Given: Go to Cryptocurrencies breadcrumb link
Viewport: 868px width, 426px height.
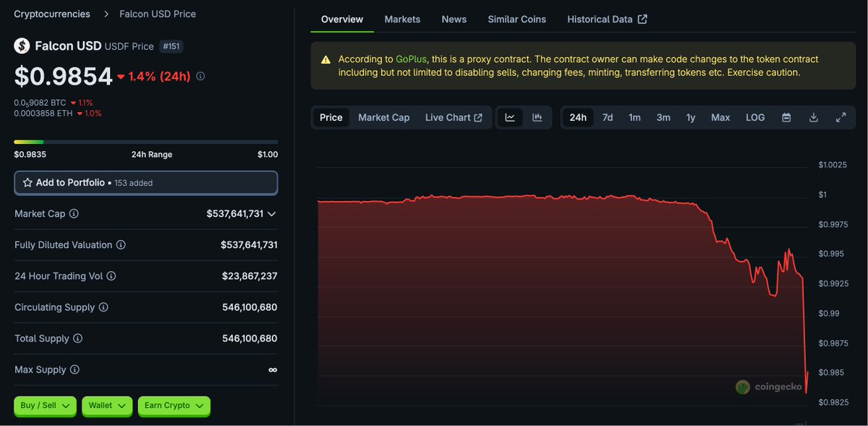Looking at the screenshot, I should pos(52,14).
